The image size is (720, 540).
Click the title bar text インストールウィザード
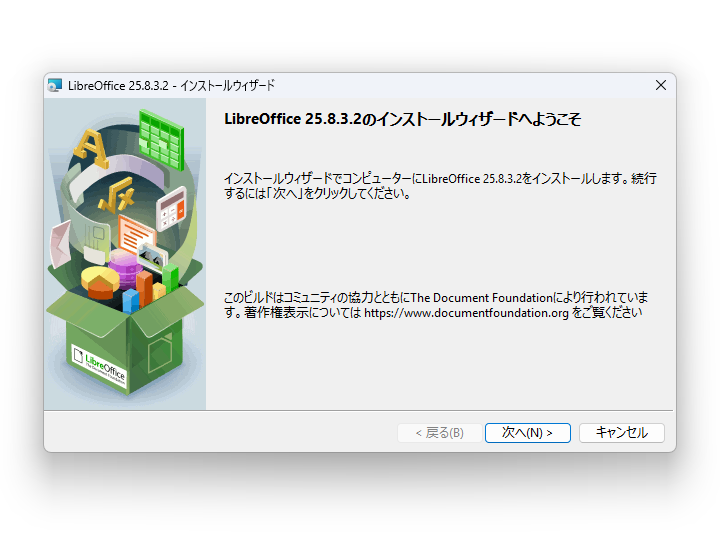point(227,86)
